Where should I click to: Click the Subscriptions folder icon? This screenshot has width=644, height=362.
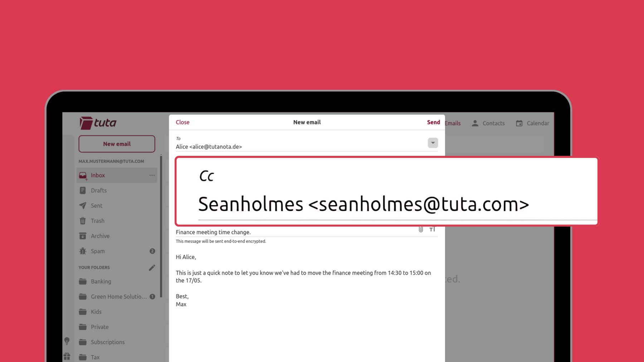click(x=83, y=342)
